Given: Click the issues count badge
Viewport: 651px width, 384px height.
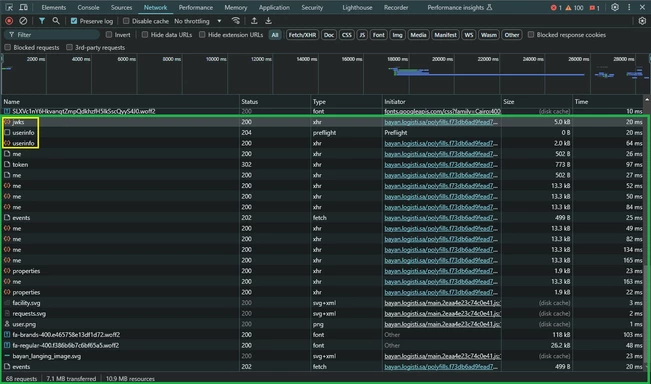Looking at the screenshot, I should [x=595, y=7].
